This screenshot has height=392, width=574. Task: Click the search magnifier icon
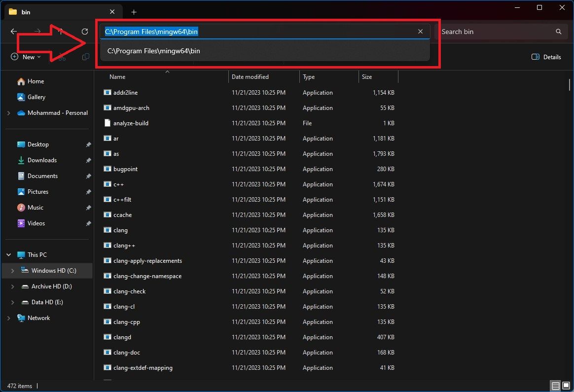558,32
